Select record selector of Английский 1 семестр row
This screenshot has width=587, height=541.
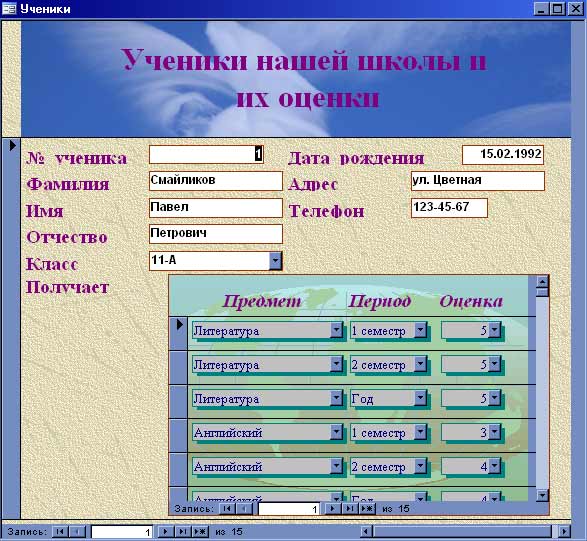click(179, 435)
